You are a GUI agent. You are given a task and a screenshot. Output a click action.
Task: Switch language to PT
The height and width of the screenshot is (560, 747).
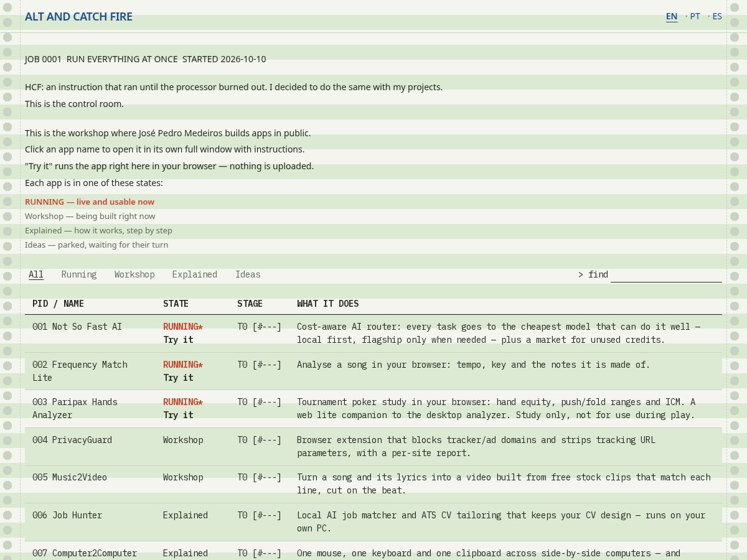tap(695, 16)
